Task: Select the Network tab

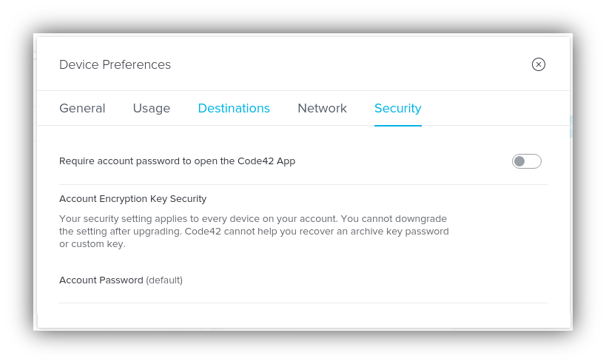Action: point(322,108)
